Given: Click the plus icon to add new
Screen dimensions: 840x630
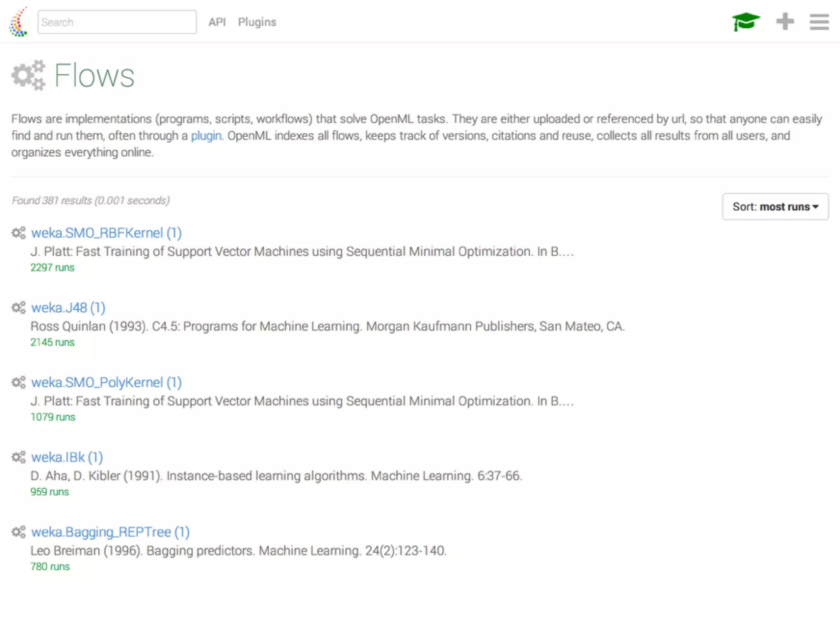Looking at the screenshot, I should [x=785, y=21].
